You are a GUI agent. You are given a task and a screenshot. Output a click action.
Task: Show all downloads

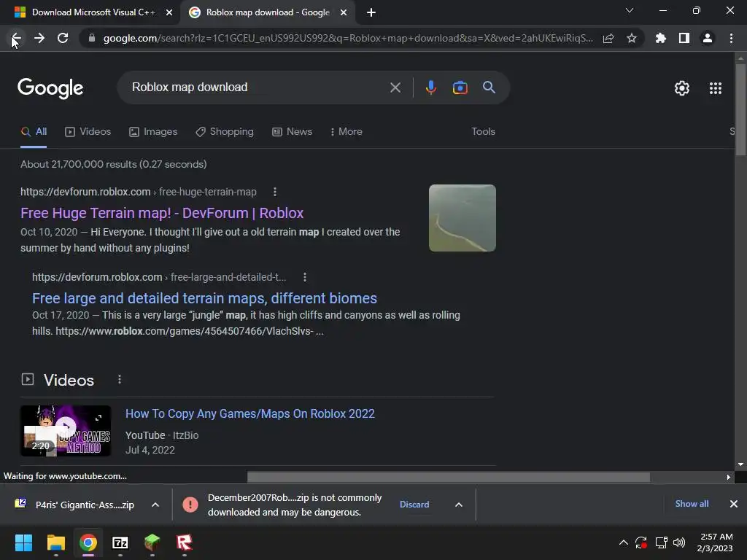coord(692,504)
